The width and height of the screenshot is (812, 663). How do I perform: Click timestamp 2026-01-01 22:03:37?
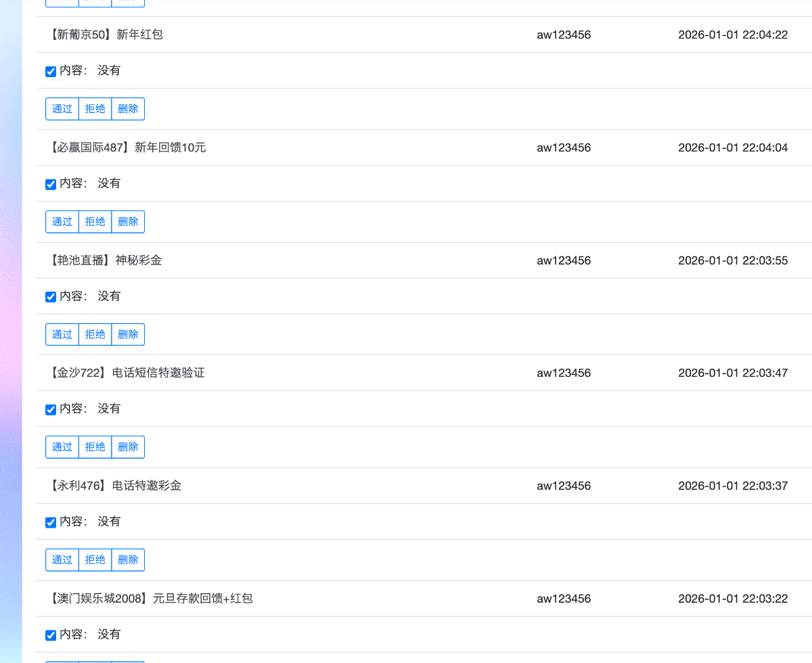(x=733, y=486)
